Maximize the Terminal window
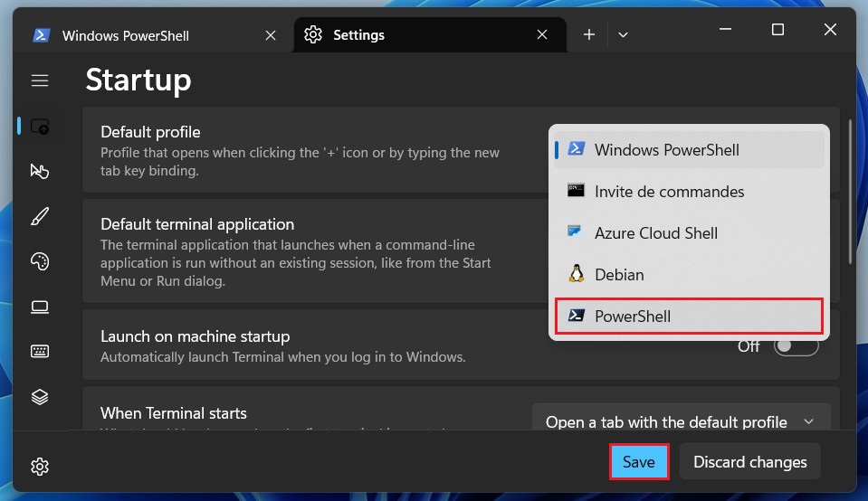The height and width of the screenshot is (501, 868). 777,29
